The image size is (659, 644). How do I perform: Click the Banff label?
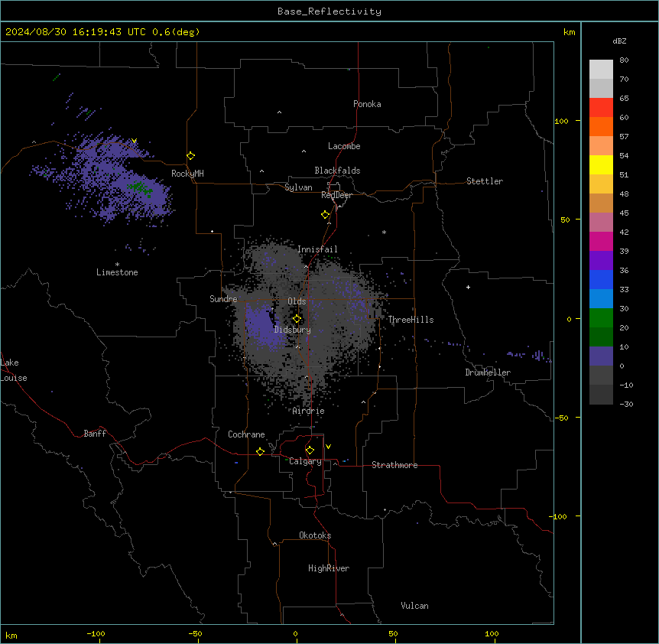(95, 434)
